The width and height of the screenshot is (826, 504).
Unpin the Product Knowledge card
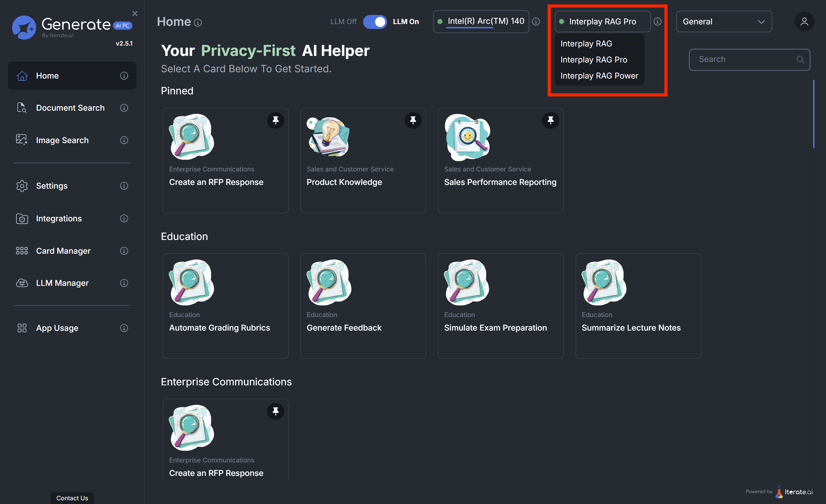[413, 120]
